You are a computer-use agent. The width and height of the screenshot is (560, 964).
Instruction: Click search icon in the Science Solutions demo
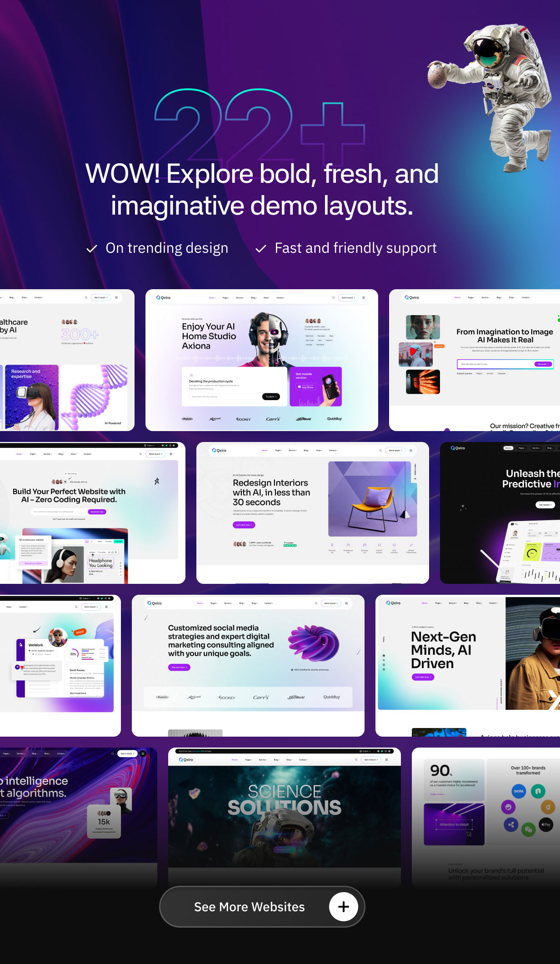[356, 760]
